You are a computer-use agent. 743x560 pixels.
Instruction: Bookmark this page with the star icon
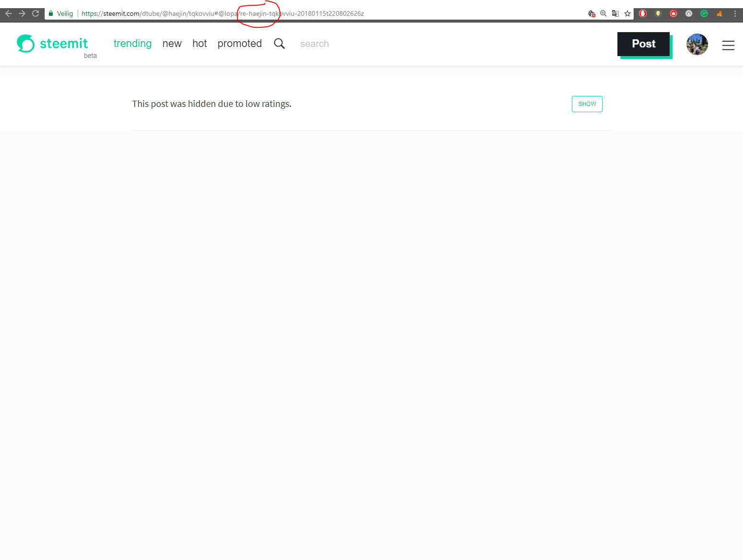pyautogui.click(x=627, y=13)
